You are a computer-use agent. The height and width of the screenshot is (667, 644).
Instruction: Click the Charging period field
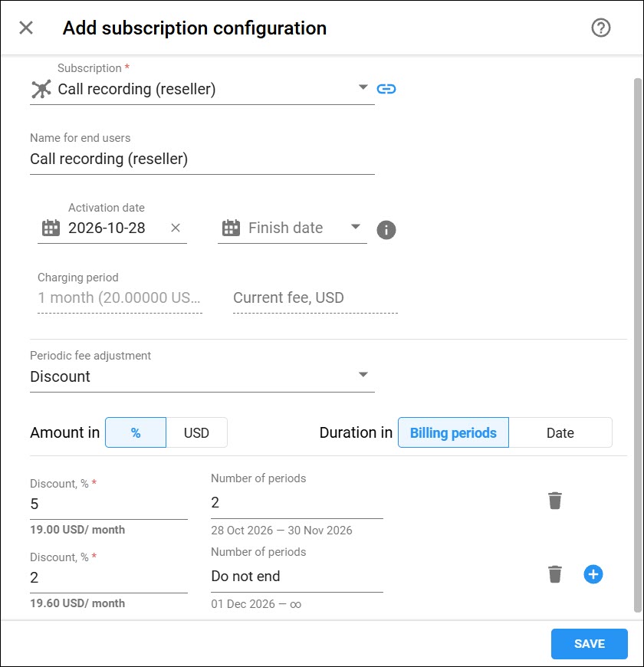coord(120,297)
